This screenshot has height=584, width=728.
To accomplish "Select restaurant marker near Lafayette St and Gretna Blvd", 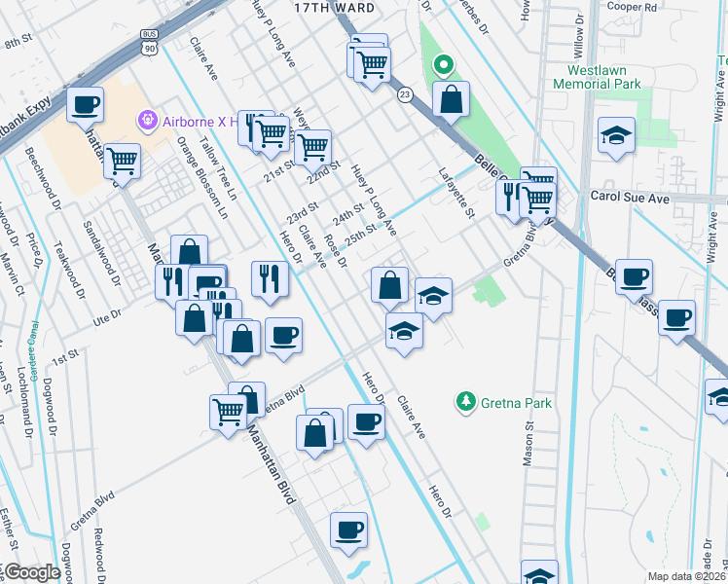I will [507, 198].
